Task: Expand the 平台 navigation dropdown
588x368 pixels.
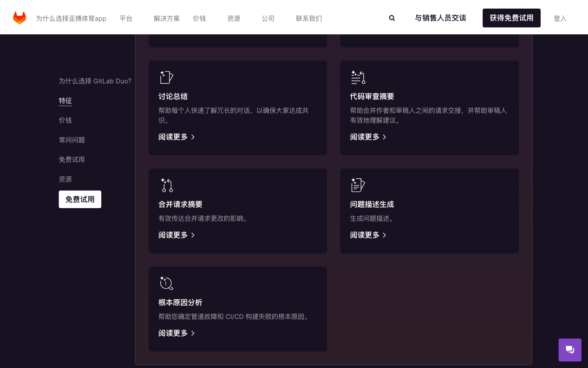Action: 126,18
